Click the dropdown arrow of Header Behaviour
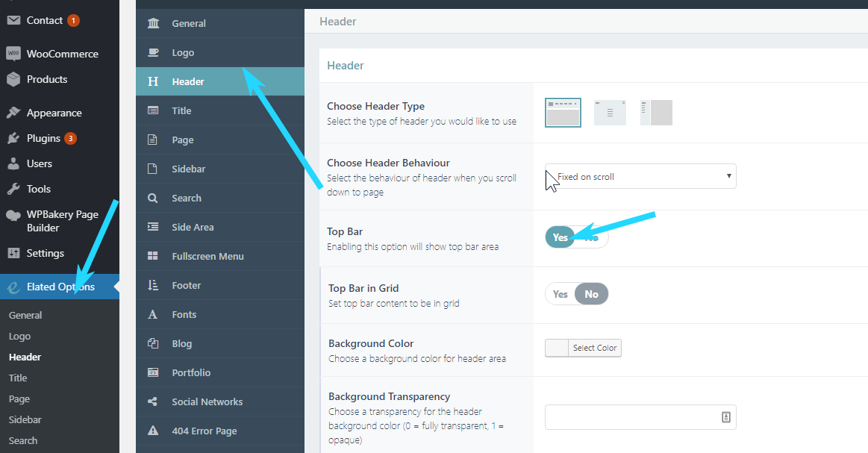 (728, 176)
